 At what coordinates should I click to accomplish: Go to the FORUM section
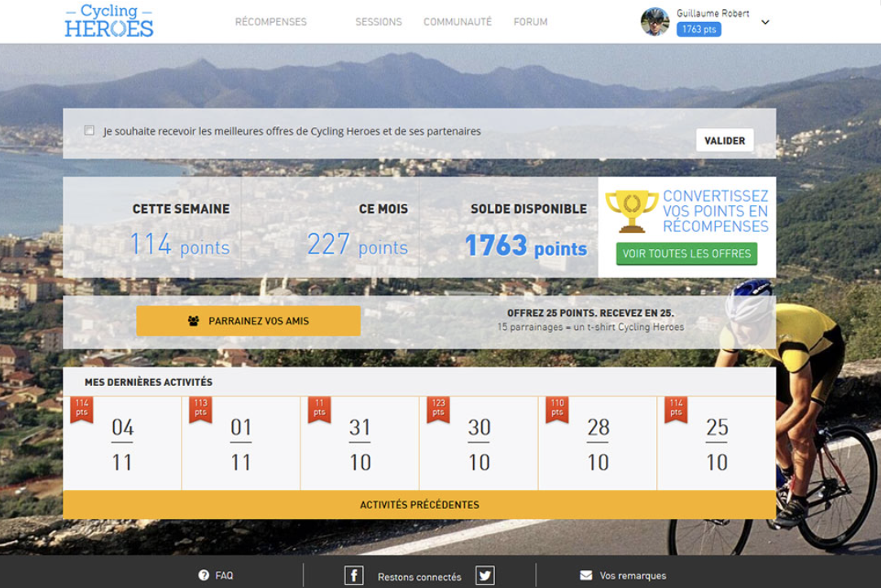click(530, 22)
